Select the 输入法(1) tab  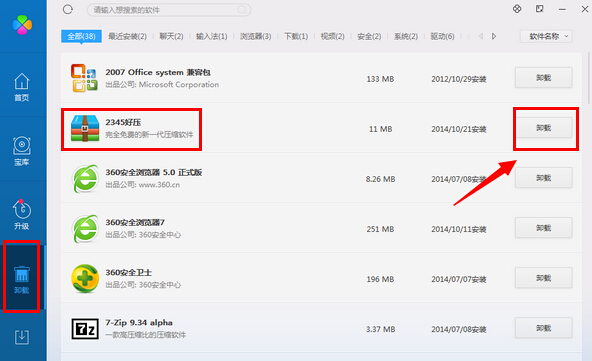[x=212, y=36]
